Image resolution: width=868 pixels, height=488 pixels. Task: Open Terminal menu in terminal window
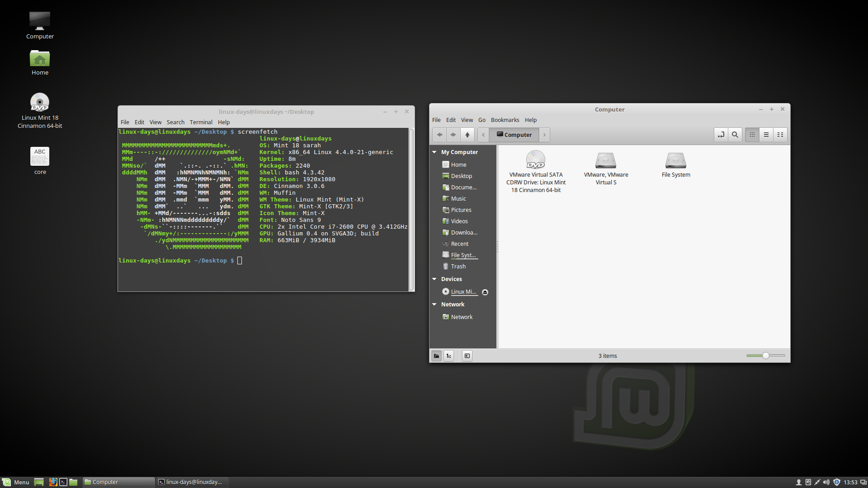[201, 122]
